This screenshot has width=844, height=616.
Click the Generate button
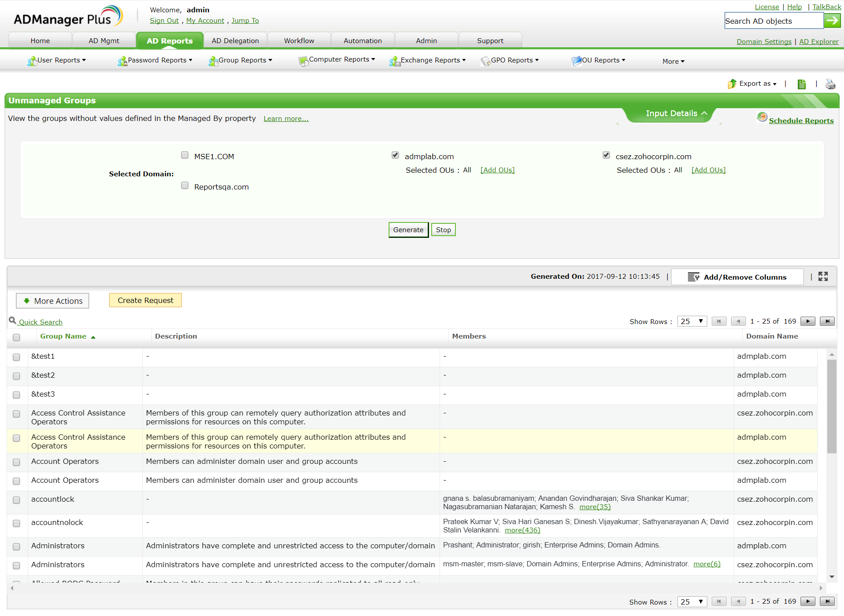tap(408, 230)
